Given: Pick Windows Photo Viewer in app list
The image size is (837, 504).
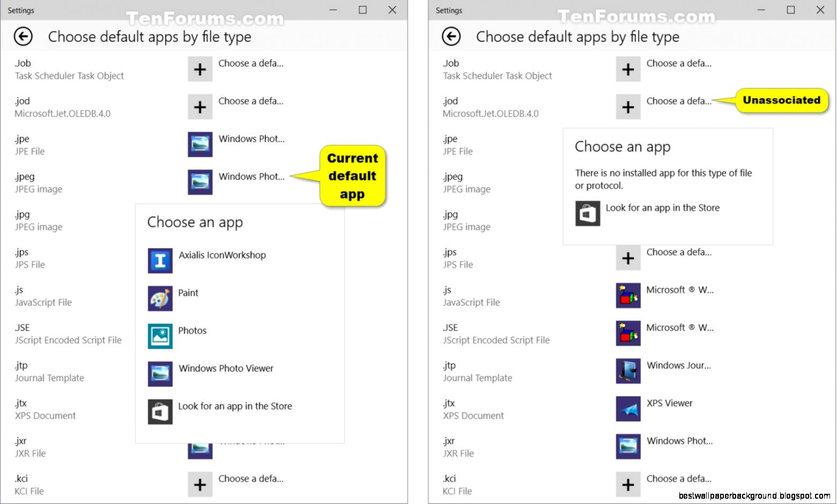Looking at the screenshot, I should click(x=226, y=368).
